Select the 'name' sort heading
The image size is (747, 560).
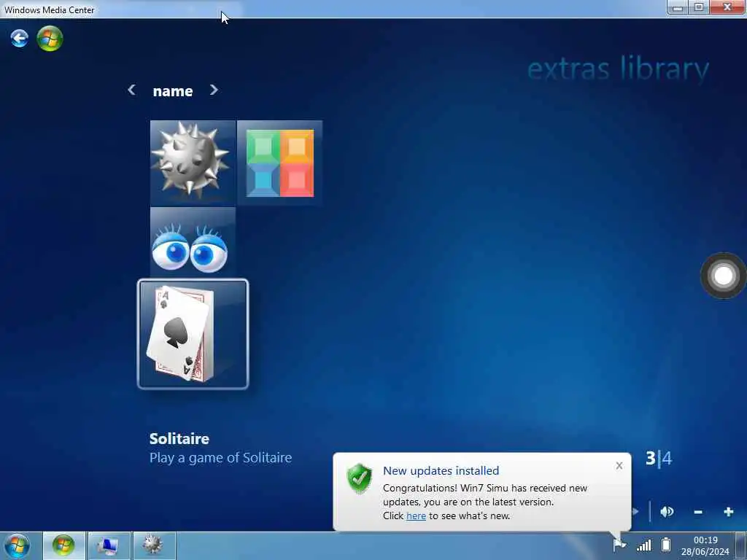point(173,91)
